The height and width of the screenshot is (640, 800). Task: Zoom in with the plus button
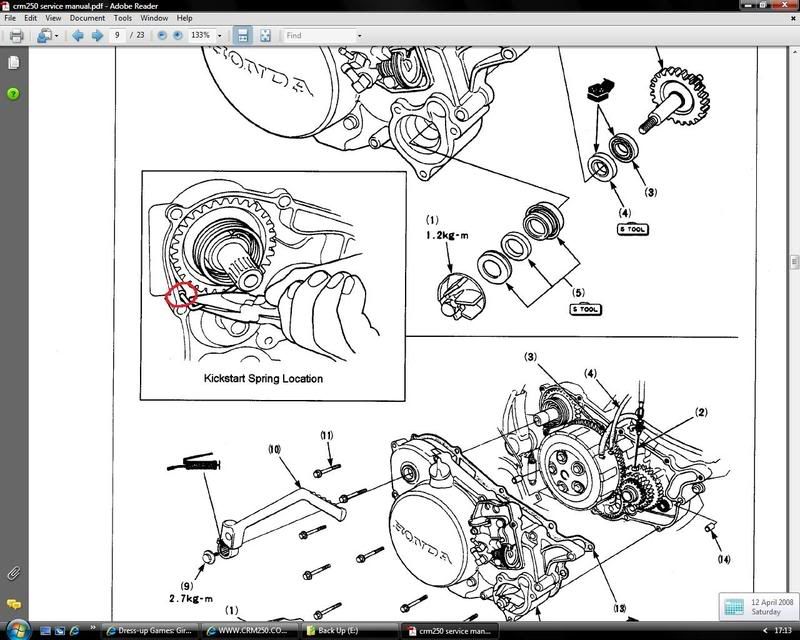(x=178, y=35)
